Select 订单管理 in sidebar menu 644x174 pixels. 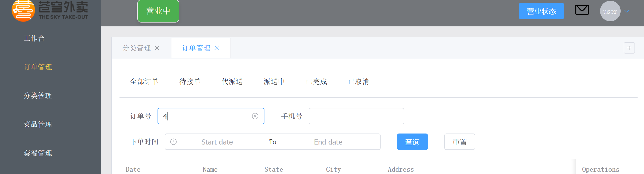click(38, 67)
